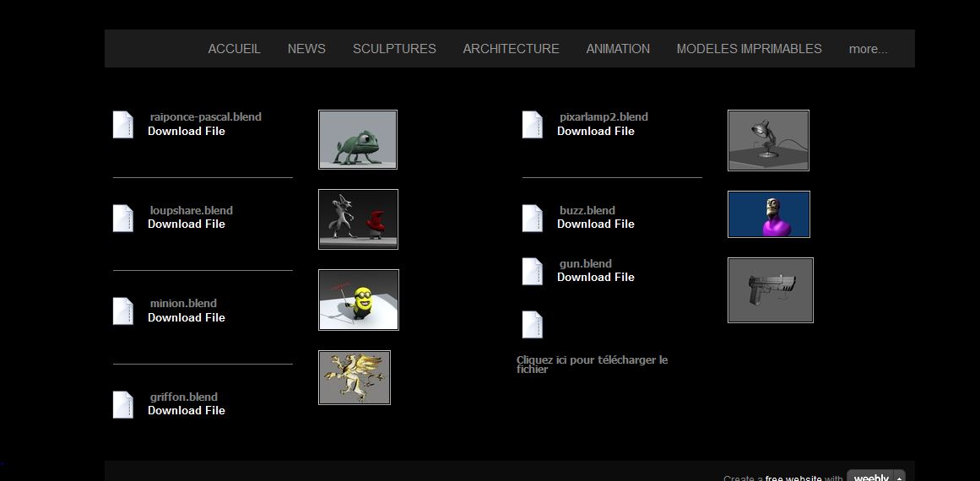
Task: Open the ANIMATION page
Action: pos(618,49)
